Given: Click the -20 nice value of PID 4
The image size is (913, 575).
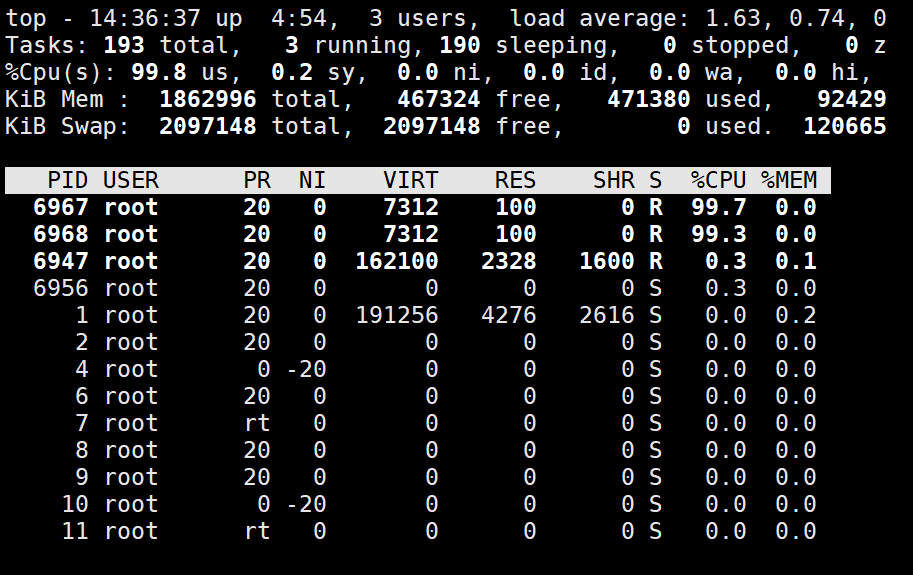Looking at the screenshot, I should [306, 369].
